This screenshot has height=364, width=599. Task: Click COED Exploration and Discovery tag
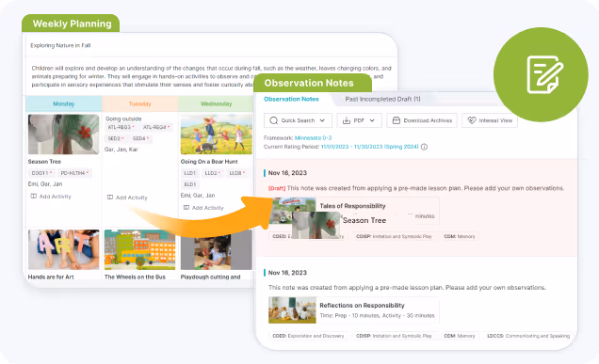click(x=308, y=336)
